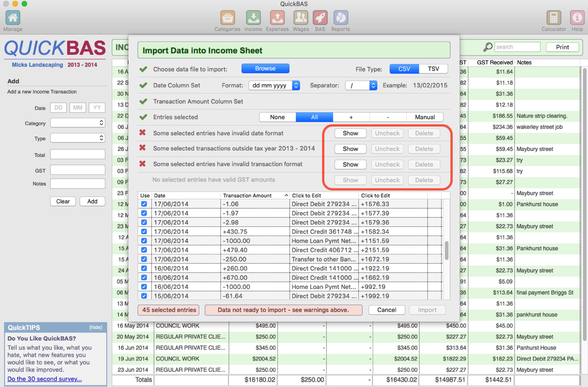Select the None entries segment

pos(277,117)
